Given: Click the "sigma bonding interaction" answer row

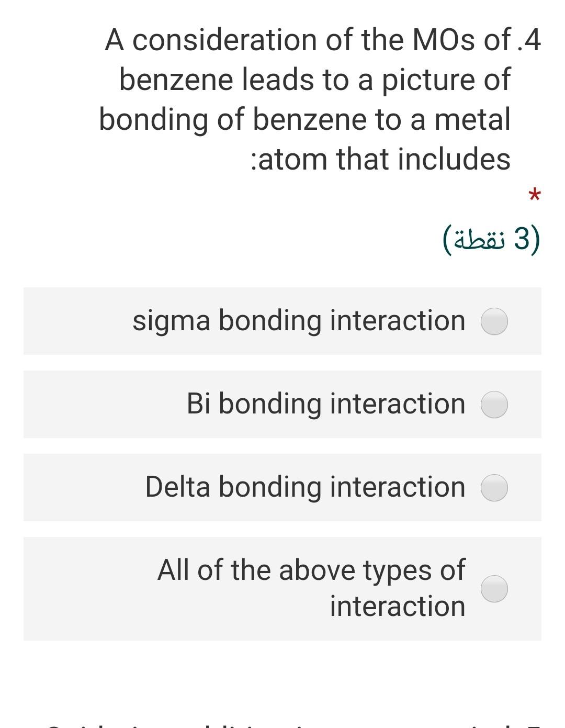Looking at the screenshot, I should (x=282, y=321).
